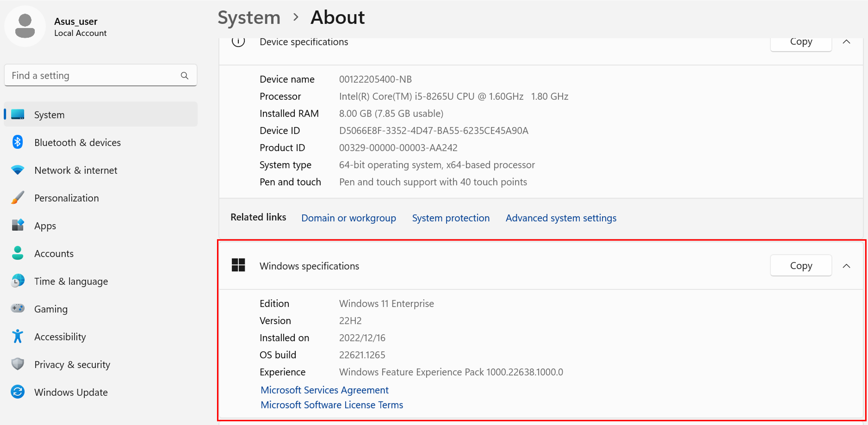Select Time & language
This screenshot has height=425, width=868.
click(x=71, y=281)
